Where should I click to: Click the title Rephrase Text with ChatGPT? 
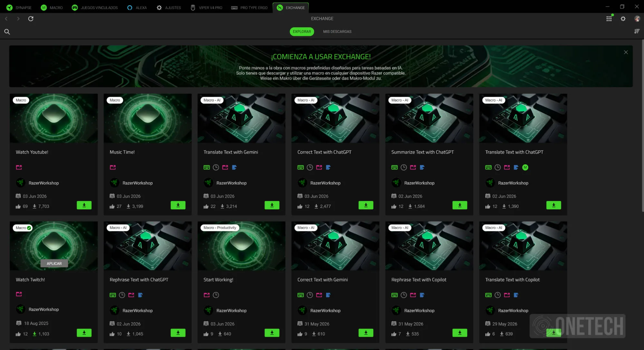[139, 279]
